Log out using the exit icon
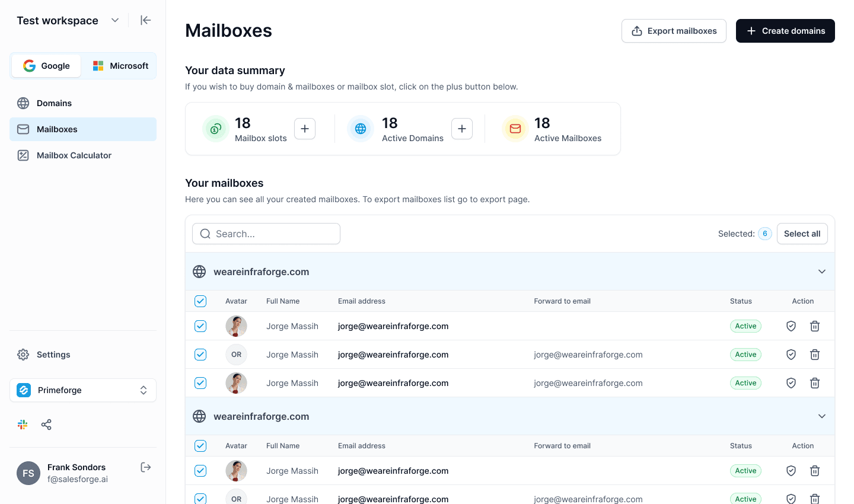The image size is (854, 504). (146, 467)
